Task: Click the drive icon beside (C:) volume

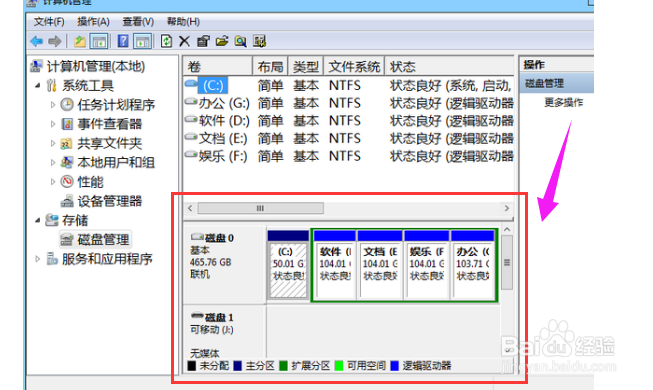Action: pos(191,84)
